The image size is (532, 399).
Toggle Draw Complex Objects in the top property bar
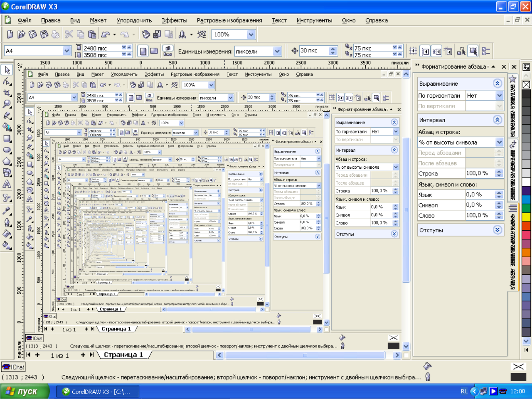[461, 51]
